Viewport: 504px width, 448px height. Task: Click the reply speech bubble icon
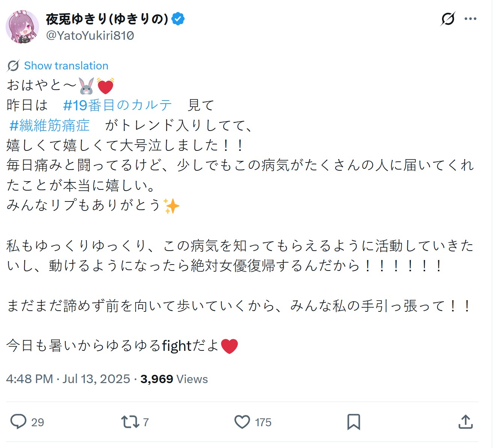pyautogui.click(x=18, y=422)
